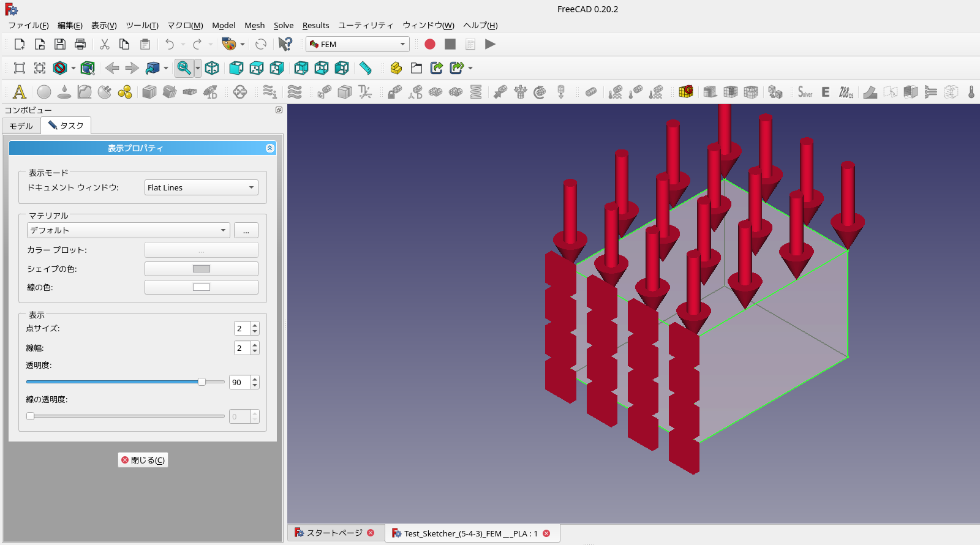
Task: Open the FEM workbench selector dropdown
Action: pos(358,44)
